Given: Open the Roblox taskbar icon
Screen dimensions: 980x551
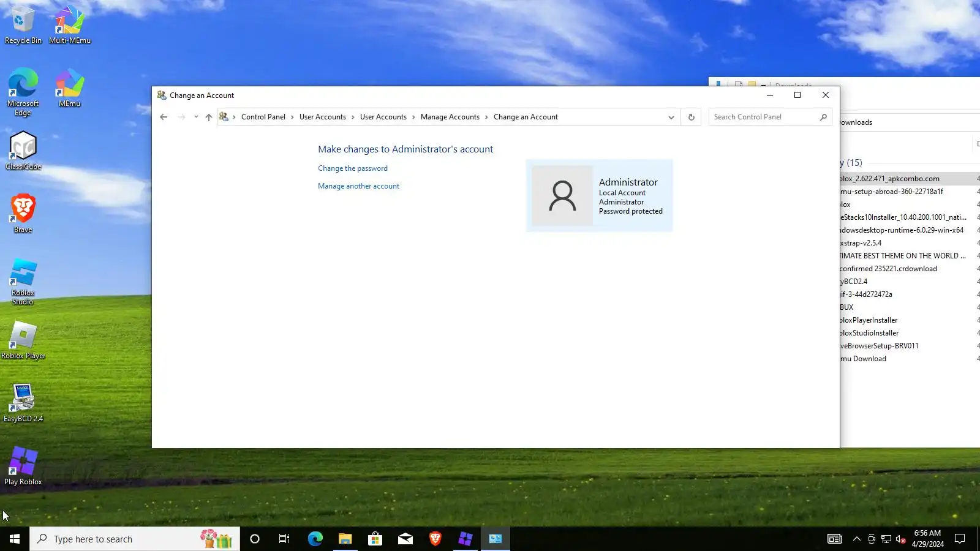Looking at the screenshot, I should point(466,539).
